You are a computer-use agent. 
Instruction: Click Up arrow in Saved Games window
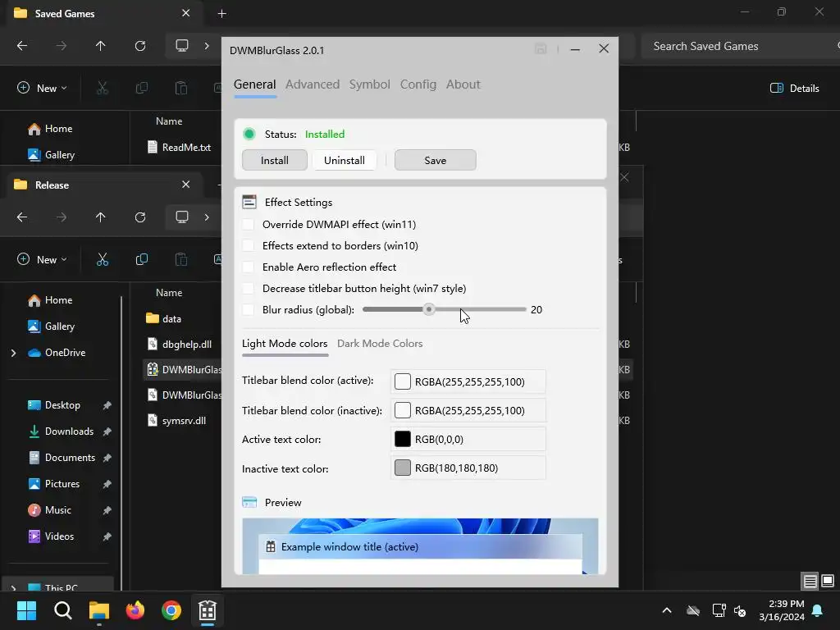coord(100,46)
